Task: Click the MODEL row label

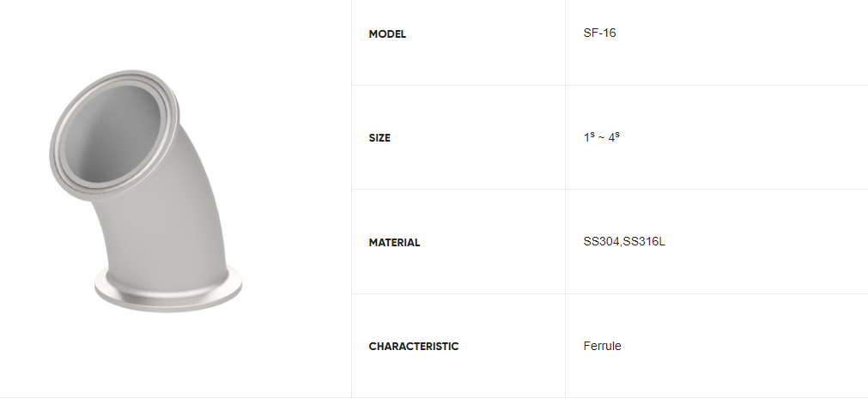Action: [x=387, y=34]
